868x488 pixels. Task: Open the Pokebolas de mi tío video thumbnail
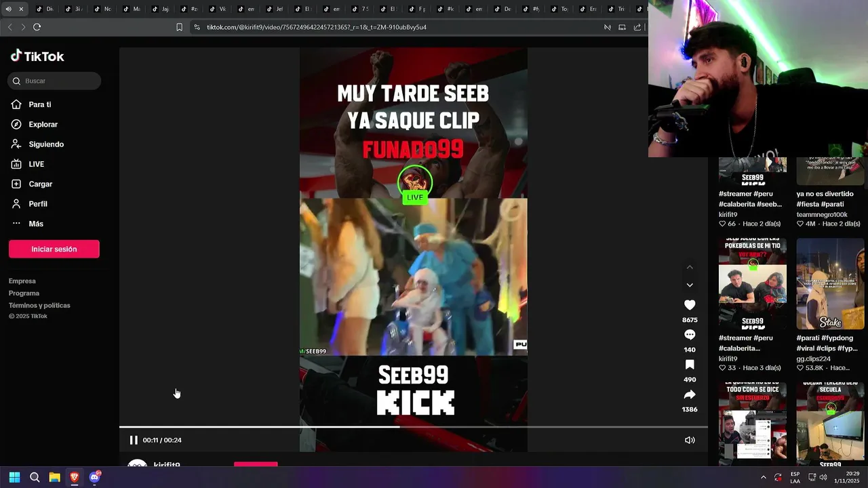753,283
